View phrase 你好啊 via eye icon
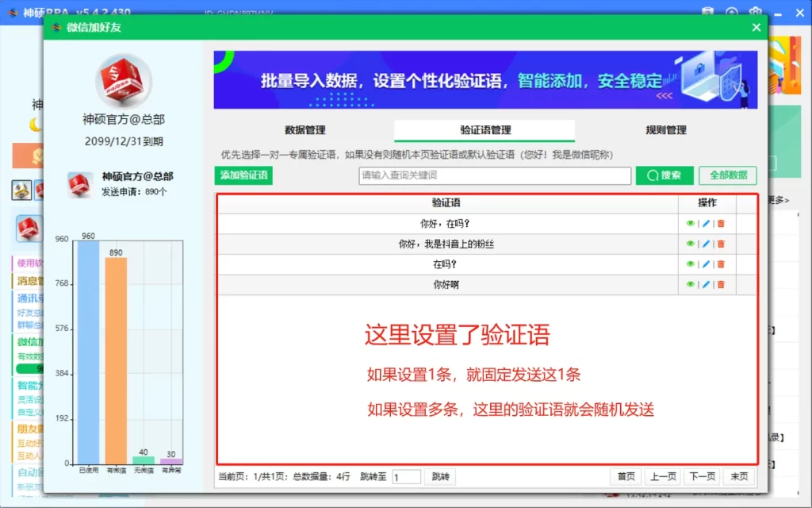The image size is (812, 508). (691, 284)
